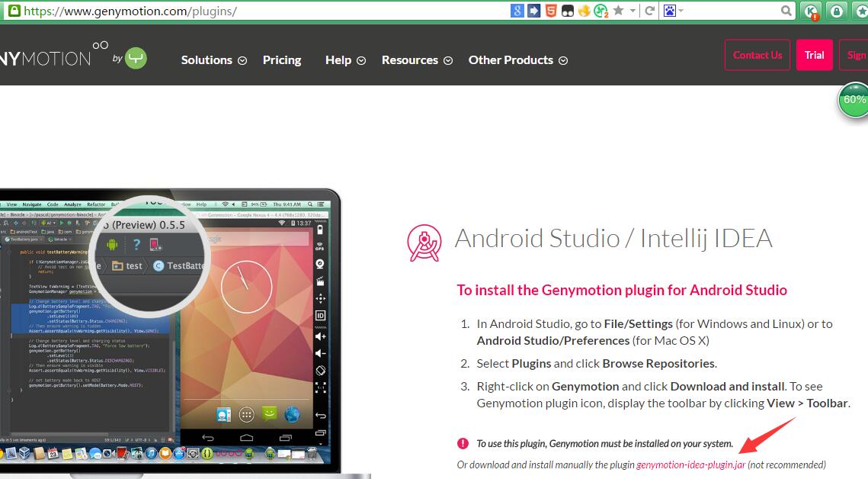Screen dimensions: 868x479
Task: Click the green padlock in the address bar
Action: click(x=13, y=10)
